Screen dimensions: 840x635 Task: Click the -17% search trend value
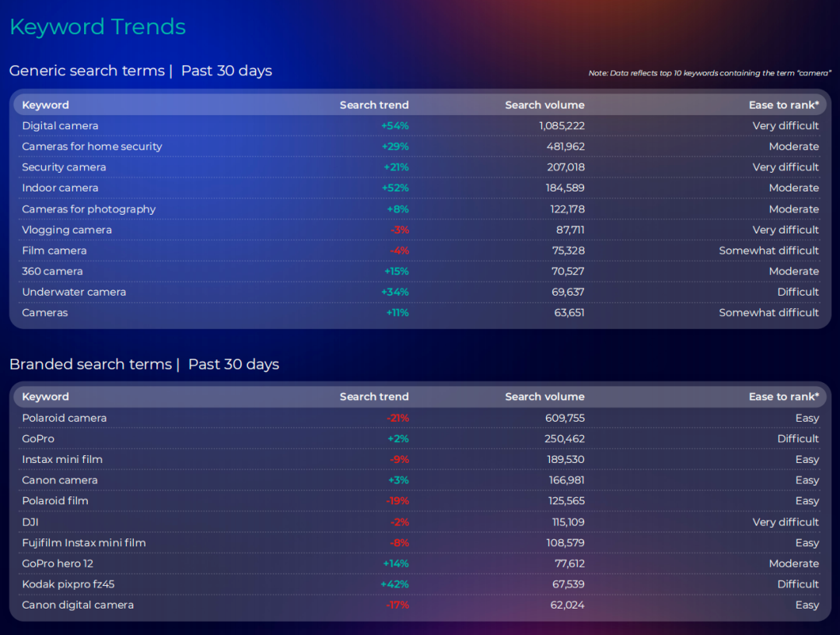pyautogui.click(x=397, y=605)
